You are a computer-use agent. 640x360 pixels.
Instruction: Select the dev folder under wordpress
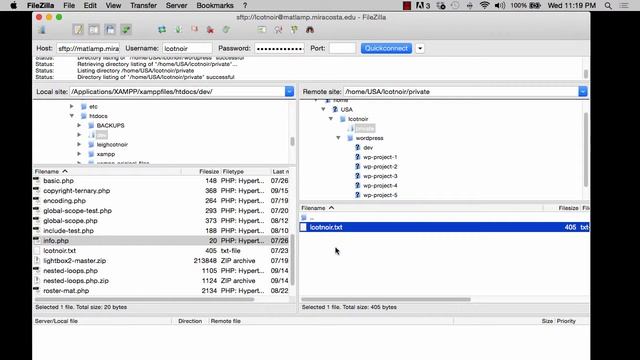[368, 147]
